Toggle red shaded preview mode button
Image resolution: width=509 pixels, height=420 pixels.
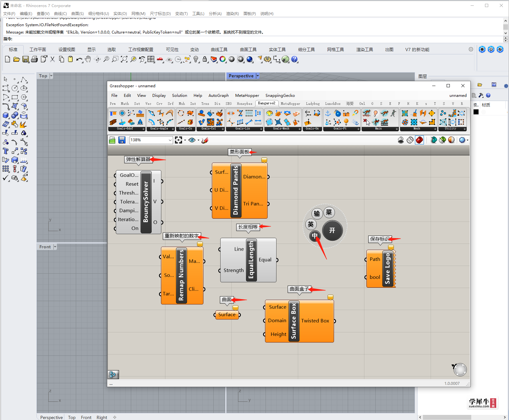click(419, 140)
